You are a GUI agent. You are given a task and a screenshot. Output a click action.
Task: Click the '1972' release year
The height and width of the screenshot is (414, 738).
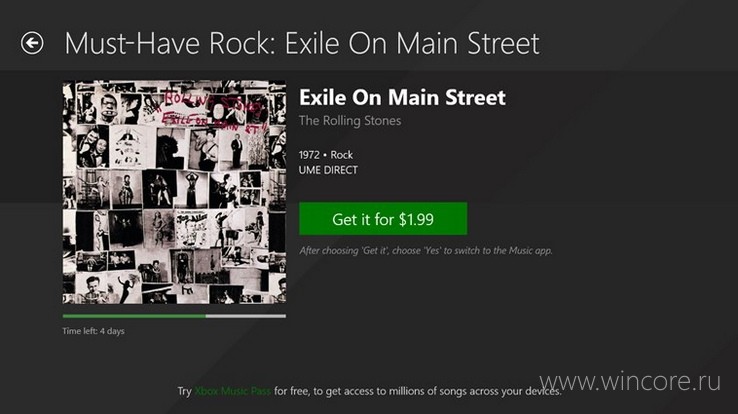[309, 155]
